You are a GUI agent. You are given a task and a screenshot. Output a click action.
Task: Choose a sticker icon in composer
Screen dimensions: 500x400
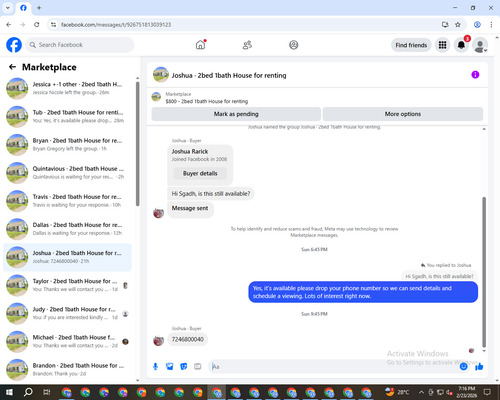(x=184, y=367)
